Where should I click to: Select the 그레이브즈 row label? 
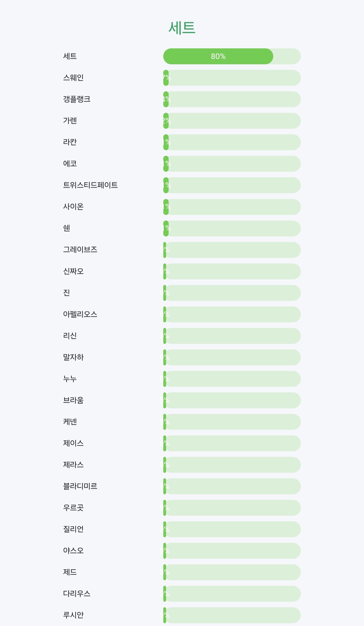click(80, 250)
